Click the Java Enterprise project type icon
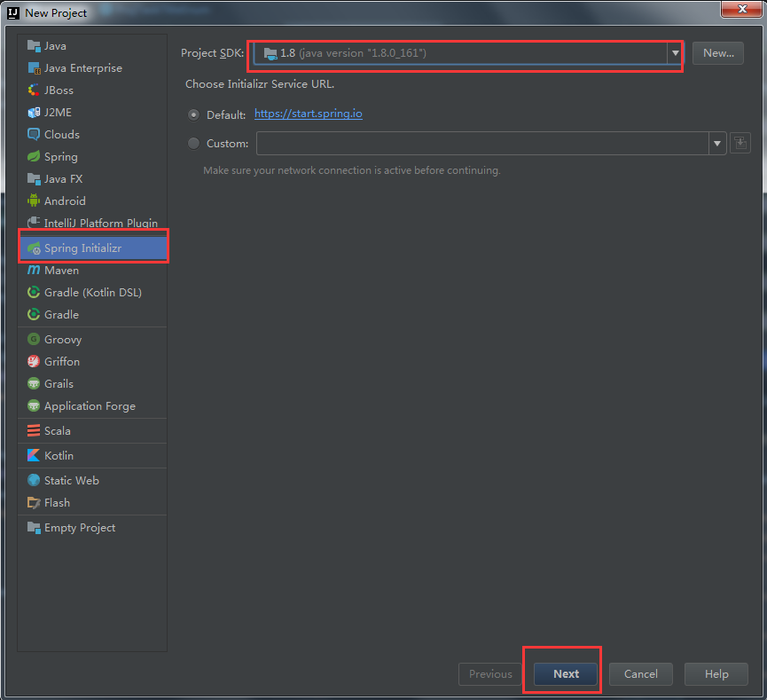 pos(34,68)
